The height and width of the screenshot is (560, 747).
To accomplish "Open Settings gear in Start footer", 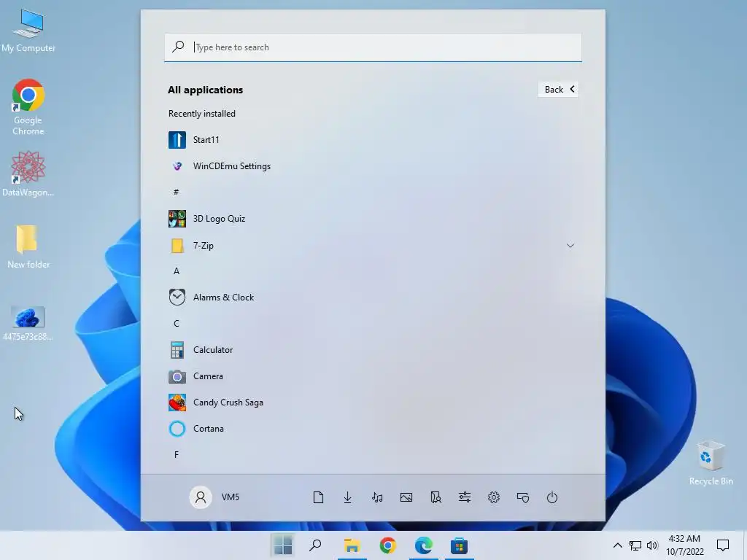I will pos(494,497).
